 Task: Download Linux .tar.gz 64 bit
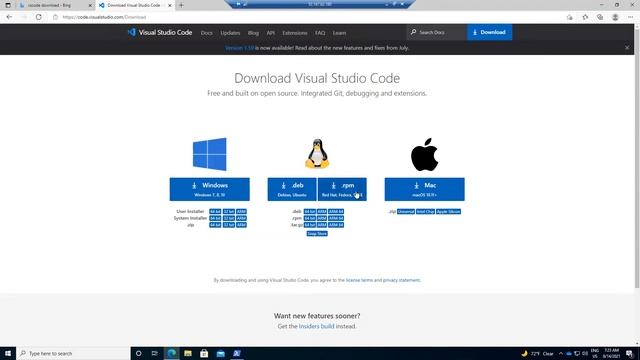(310, 225)
